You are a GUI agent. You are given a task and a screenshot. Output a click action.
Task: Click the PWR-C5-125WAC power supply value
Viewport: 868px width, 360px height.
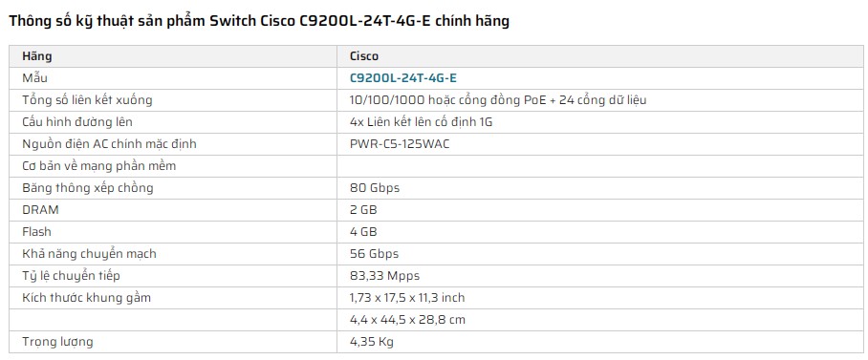[400, 144]
